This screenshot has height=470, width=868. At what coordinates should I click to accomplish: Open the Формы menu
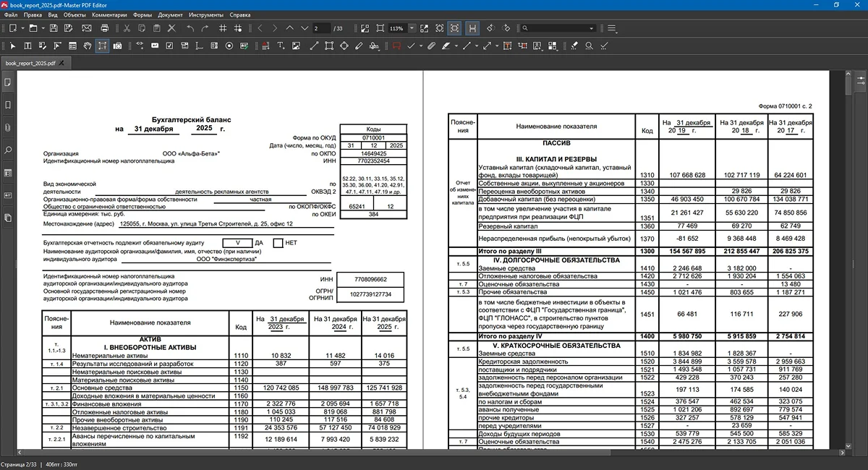point(142,14)
